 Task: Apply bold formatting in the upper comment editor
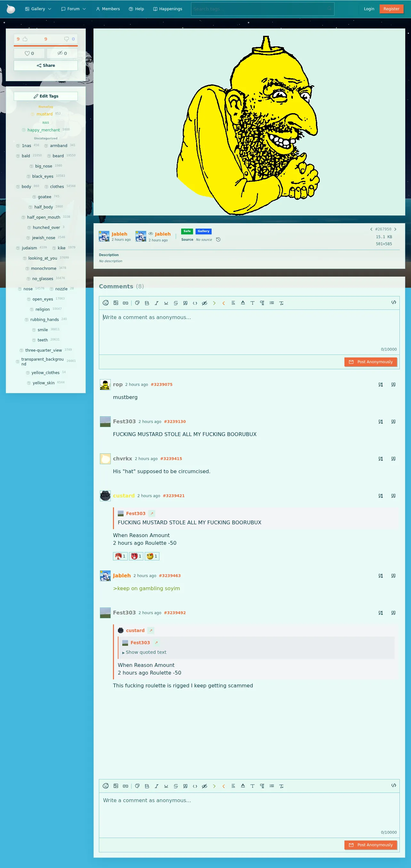[147, 303]
